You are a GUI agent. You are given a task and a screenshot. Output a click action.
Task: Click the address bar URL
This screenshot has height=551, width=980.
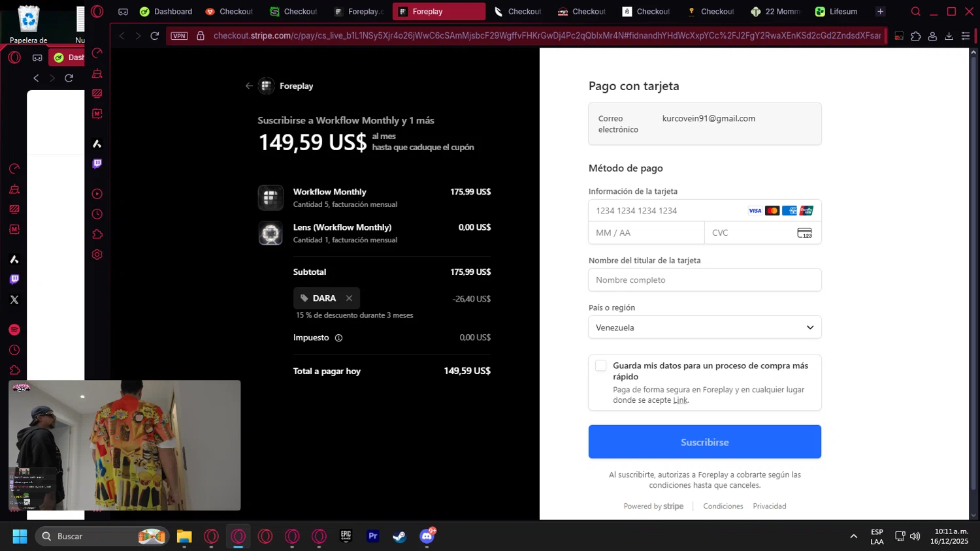tap(546, 36)
